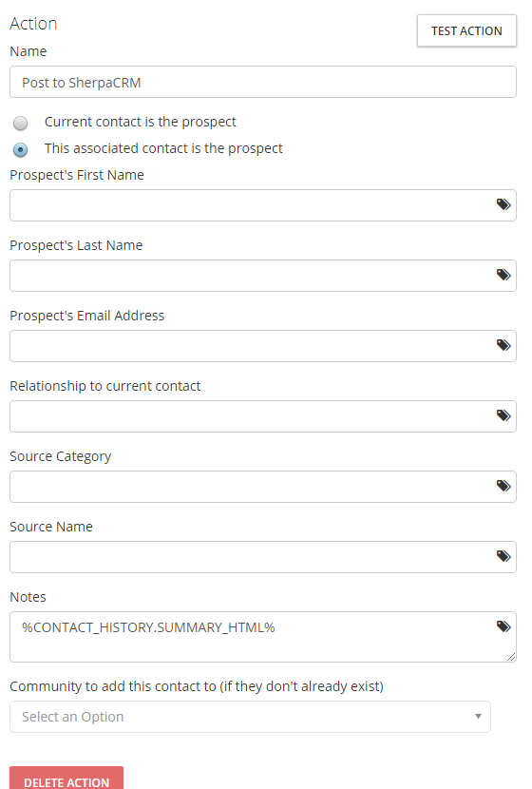Click tag icon in Relationship to current contact
The width and height of the screenshot is (532, 789).
503,416
